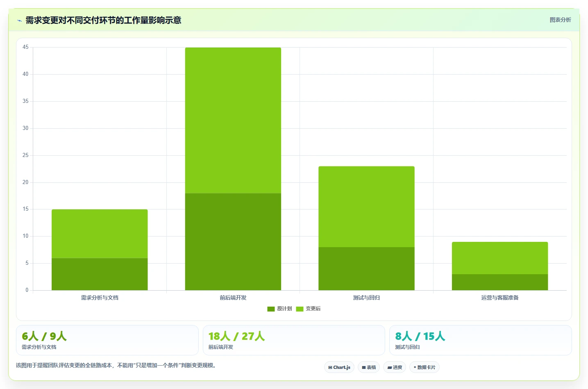Click the 运营与客服准备 axis label
Viewport: 588px width, 389px height.
500,298
